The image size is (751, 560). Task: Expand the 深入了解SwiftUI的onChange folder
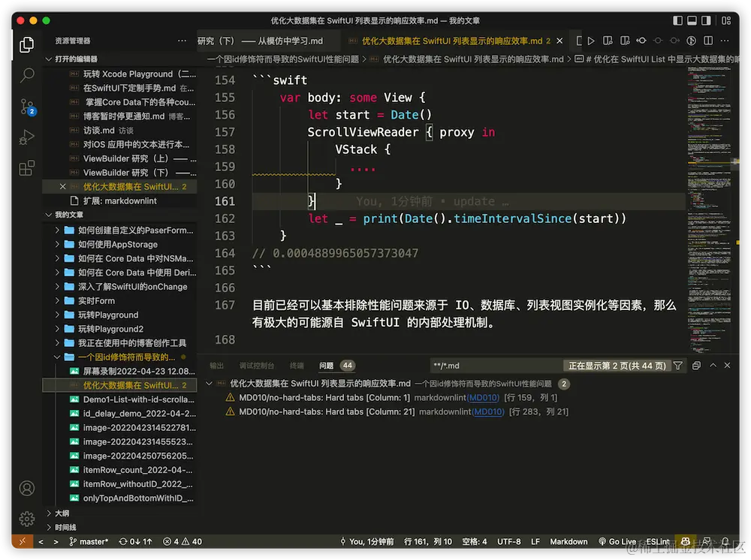point(132,287)
